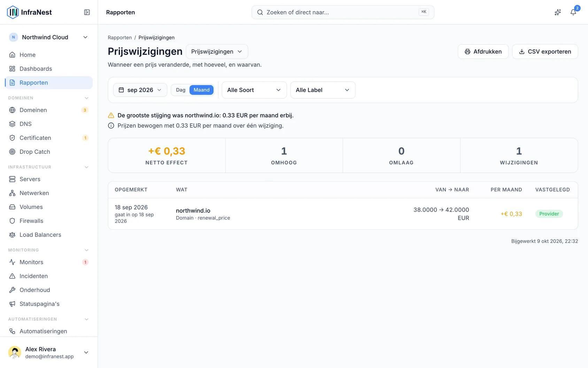Click the +€ 0,33 per maand value

click(511, 214)
